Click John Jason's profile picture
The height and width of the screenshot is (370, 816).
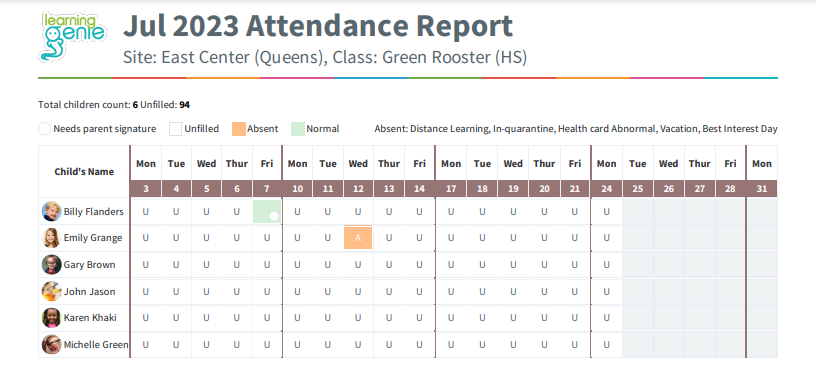click(52, 291)
